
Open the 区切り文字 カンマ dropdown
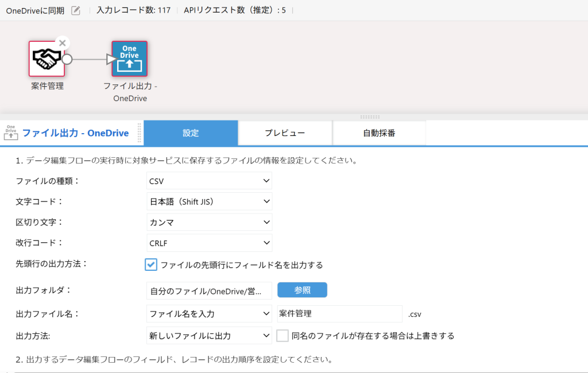(209, 222)
